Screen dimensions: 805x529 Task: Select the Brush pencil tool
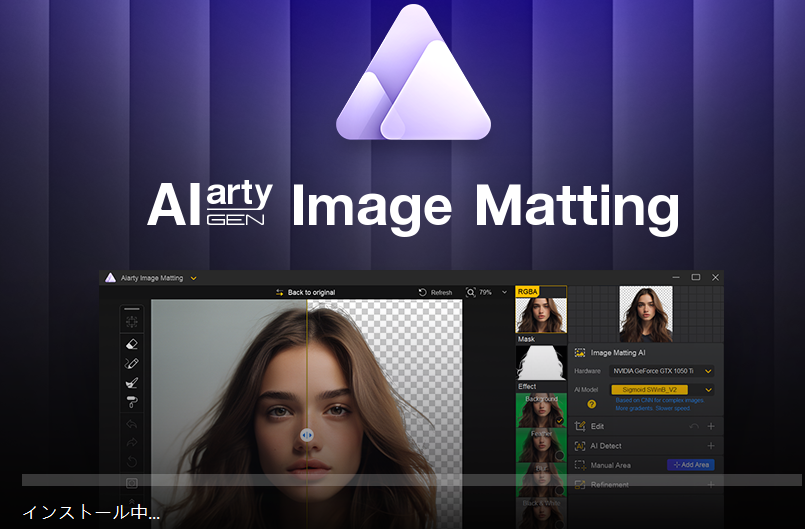coord(132,363)
